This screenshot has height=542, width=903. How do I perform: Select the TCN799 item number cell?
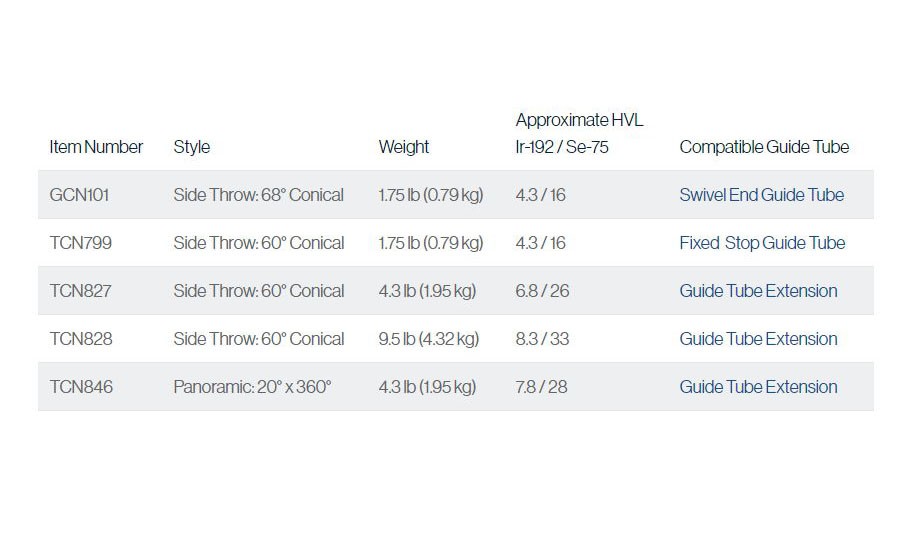pos(81,242)
